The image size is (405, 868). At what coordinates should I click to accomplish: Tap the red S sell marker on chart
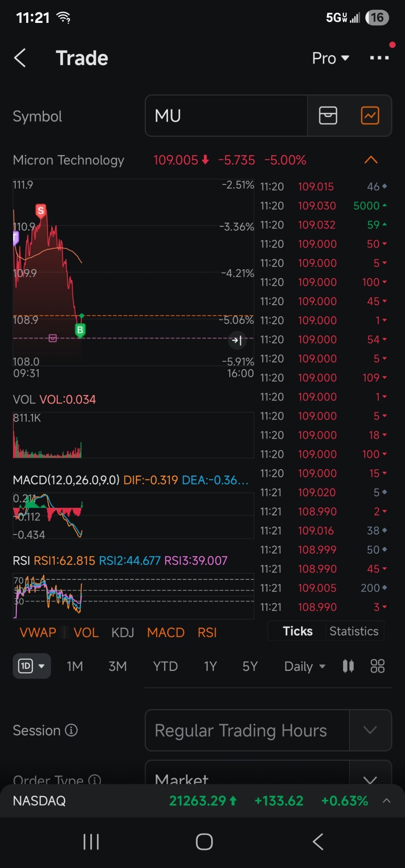(x=41, y=211)
